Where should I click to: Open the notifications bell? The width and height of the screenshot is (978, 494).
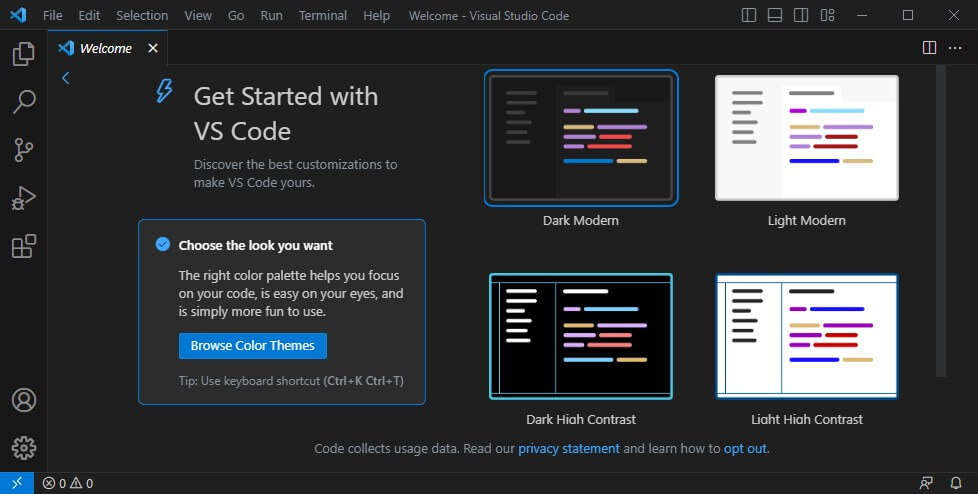(956, 483)
